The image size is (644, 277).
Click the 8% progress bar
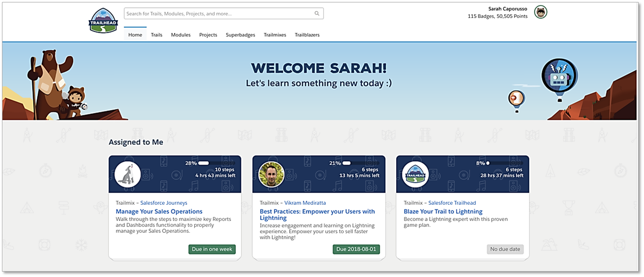click(505, 163)
